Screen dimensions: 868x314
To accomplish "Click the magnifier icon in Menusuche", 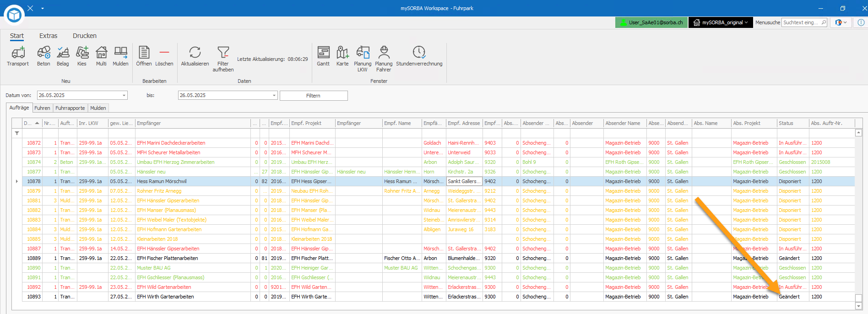I will pyautogui.click(x=824, y=22).
